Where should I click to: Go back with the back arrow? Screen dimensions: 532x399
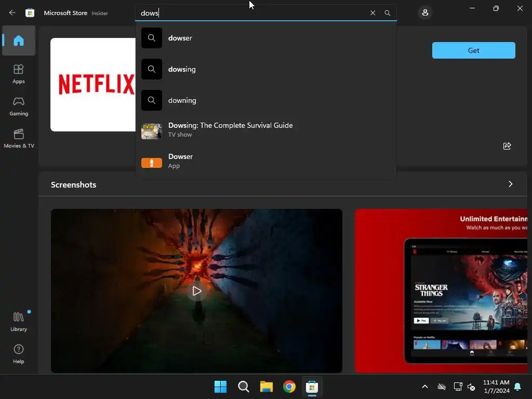tap(12, 13)
